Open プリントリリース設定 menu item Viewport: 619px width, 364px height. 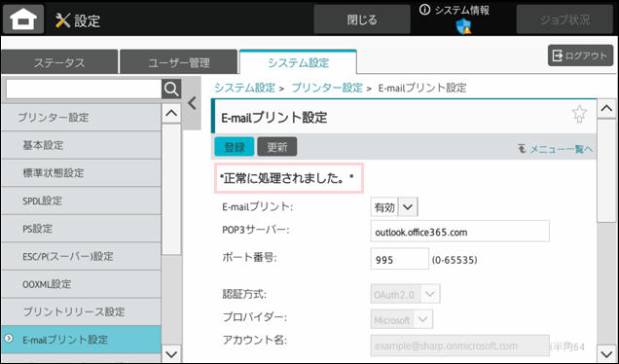(81, 311)
